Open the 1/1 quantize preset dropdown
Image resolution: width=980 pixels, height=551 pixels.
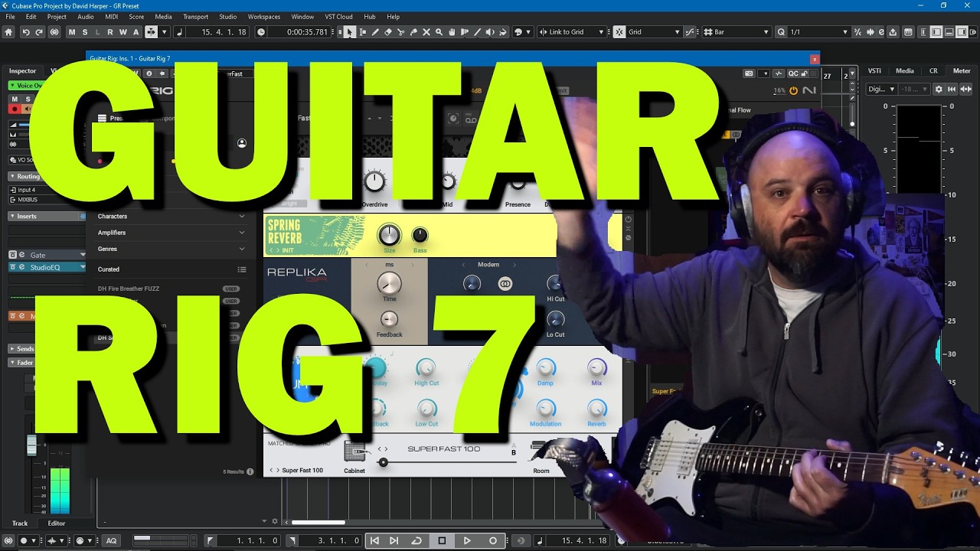(819, 32)
